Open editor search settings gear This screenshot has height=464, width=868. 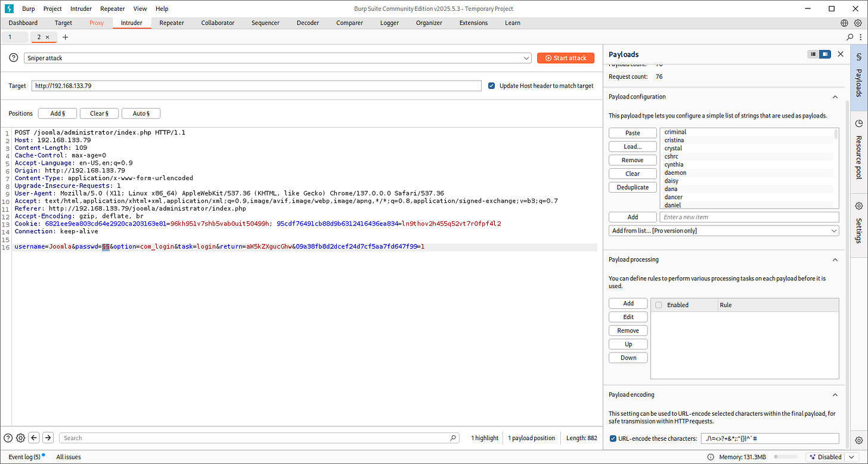click(20, 438)
